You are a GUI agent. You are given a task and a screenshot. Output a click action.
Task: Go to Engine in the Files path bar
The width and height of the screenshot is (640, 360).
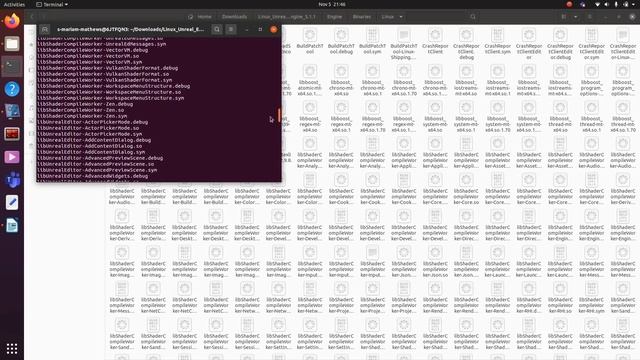coord(334,17)
